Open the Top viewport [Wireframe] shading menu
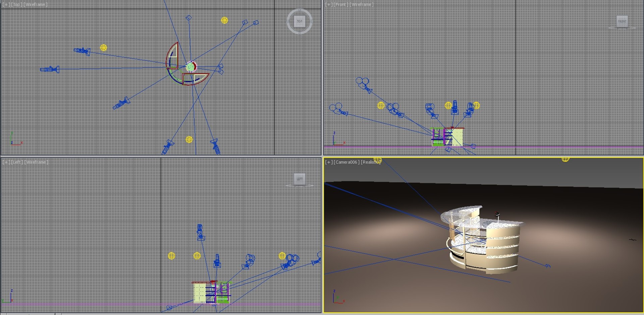This screenshot has height=315, width=644. [36, 5]
